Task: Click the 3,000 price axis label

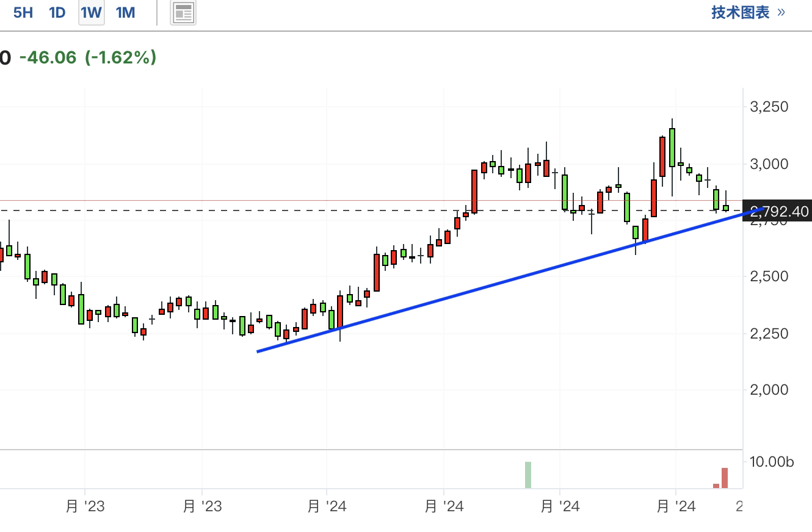Action: click(x=769, y=164)
